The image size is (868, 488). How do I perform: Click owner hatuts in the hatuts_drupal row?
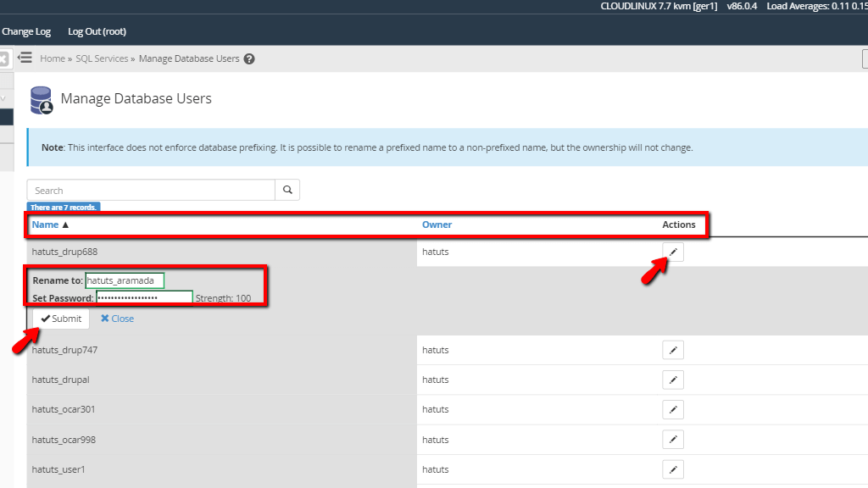436,380
